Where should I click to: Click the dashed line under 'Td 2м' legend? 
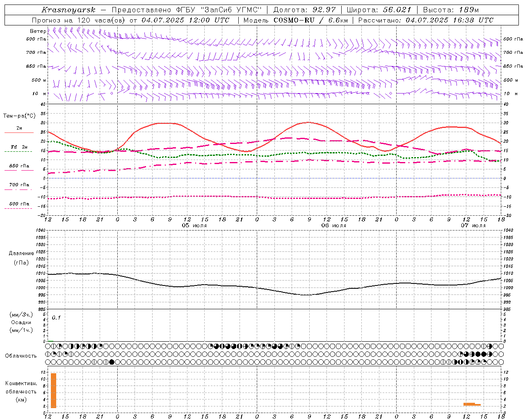click(18, 152)
